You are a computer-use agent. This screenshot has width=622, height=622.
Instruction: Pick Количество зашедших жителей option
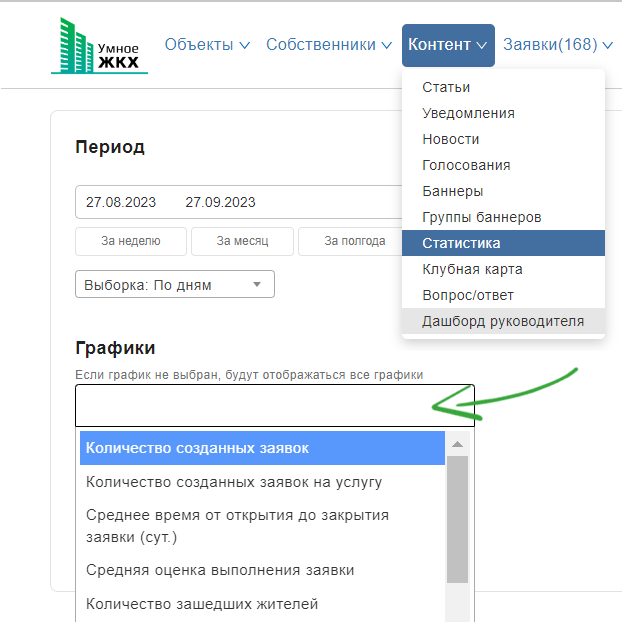tap(262, 604)
